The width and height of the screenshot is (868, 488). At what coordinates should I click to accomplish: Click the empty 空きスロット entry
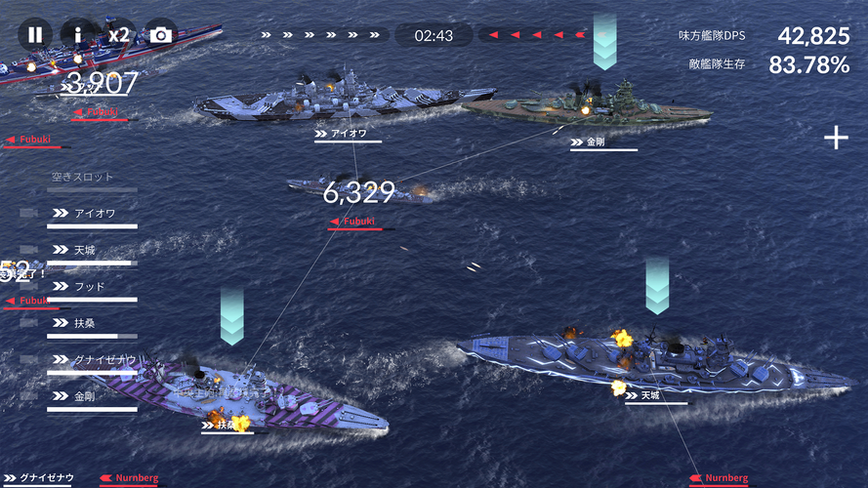pyautogui.click(x=92, y=182)
